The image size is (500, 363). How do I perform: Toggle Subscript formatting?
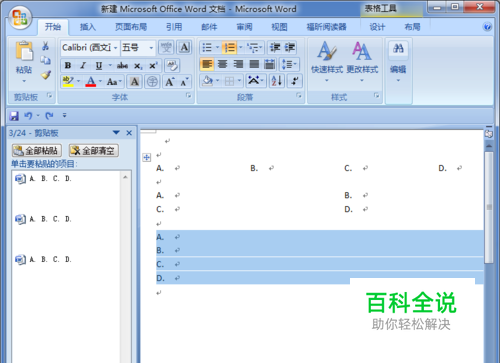138,65
